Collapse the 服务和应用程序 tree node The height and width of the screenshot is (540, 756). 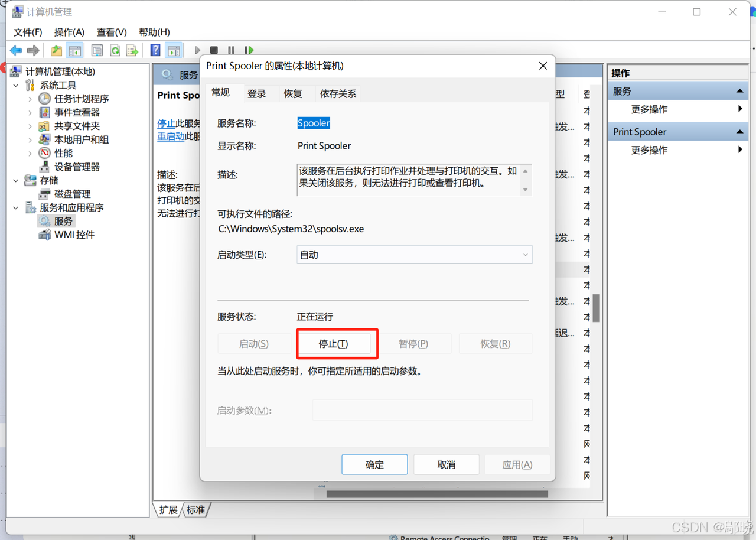coord(16,208)
